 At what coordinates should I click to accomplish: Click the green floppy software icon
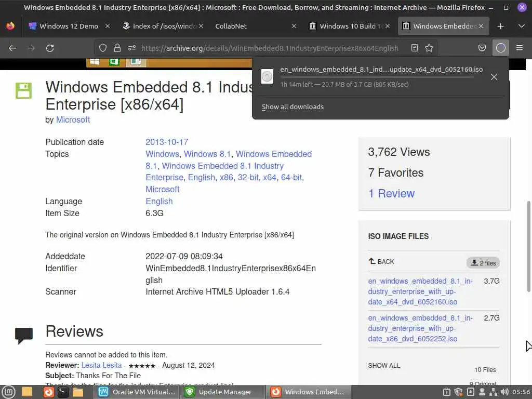point(23,90)
